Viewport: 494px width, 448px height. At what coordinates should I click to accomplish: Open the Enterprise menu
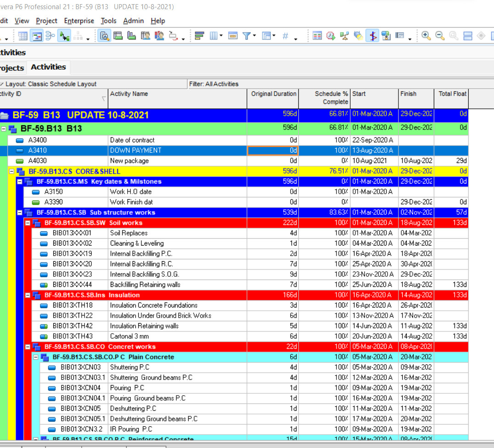point(79,21)
